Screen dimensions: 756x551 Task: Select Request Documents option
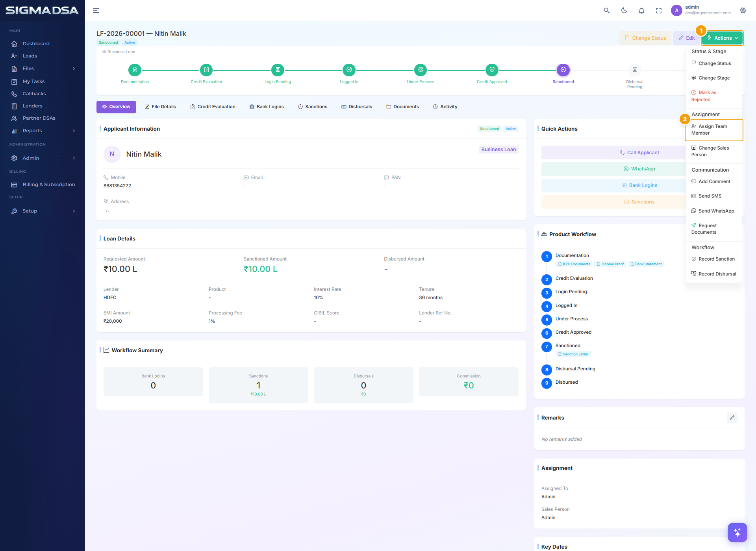[714, 229]
